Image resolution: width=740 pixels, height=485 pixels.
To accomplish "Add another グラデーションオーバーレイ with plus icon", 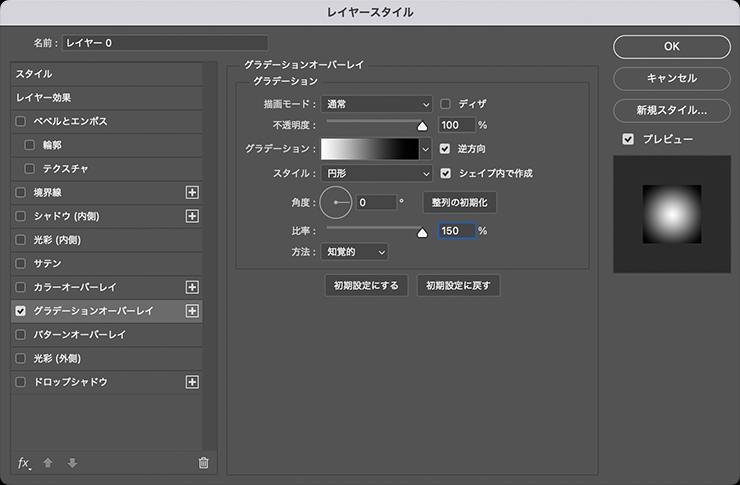I will coord(192,311).
